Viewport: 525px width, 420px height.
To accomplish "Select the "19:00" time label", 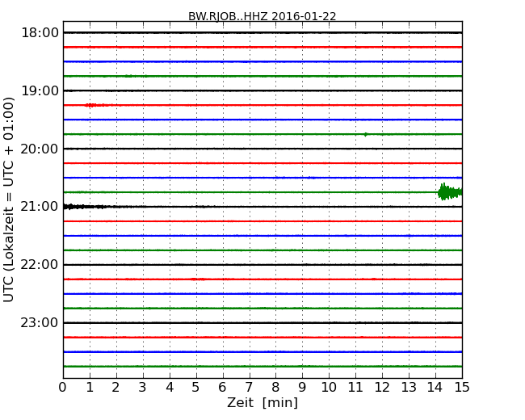I will 40,90.
